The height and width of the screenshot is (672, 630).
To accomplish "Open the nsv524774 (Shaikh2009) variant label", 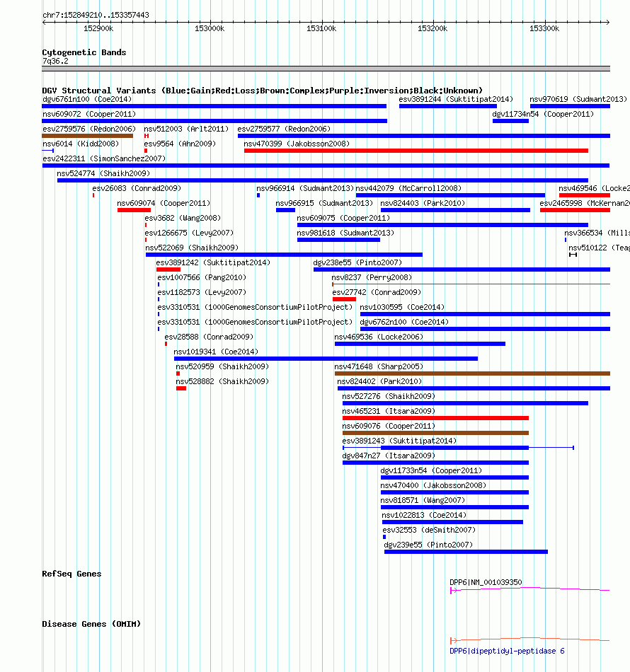I will [104, 173].
